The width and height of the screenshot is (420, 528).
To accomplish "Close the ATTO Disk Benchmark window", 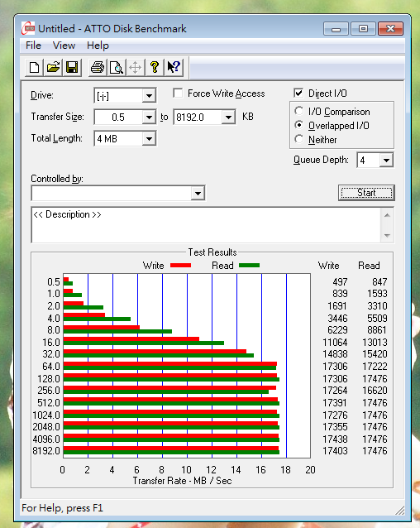I will point(390,29).
